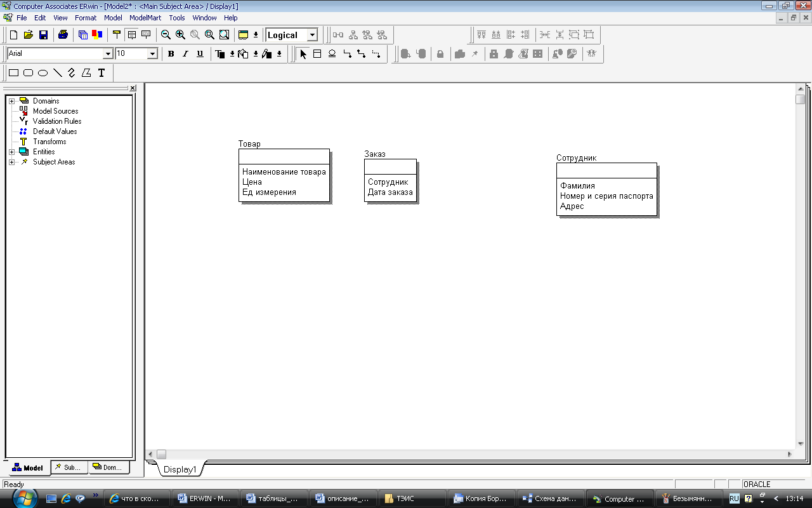Expand the Domains tree node
Viewport: 812px width, 508px height.
[x=11, y=101]
